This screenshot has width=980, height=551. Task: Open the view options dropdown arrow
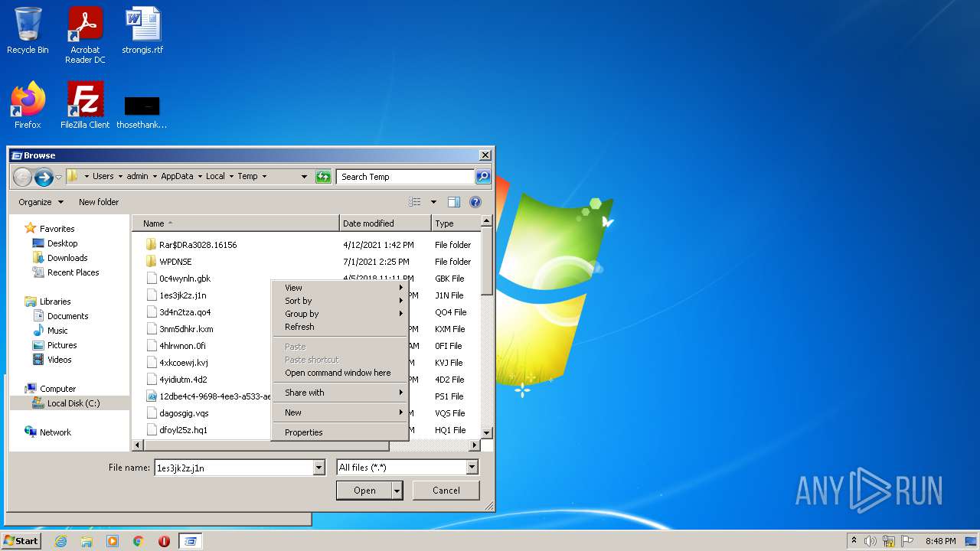pos(433,202)
